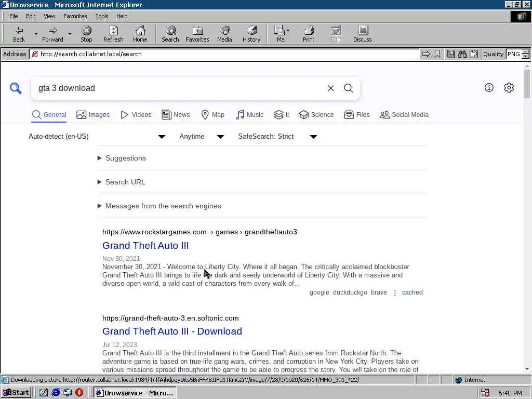
Task: Go to the Home page
Action: [x=140, y=34]
